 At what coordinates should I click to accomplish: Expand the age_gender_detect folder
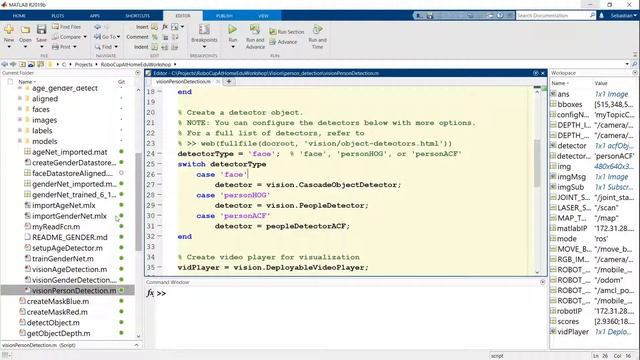(20, 88)
